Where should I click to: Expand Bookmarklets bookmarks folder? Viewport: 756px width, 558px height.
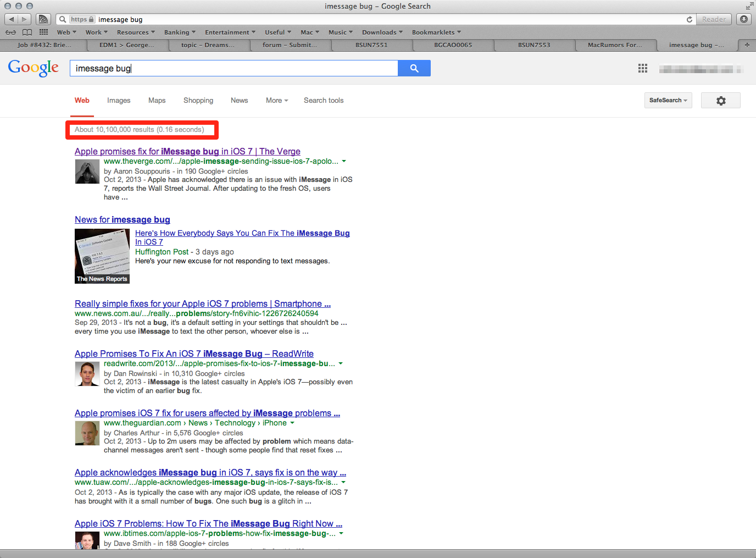[x=437, y=32]
